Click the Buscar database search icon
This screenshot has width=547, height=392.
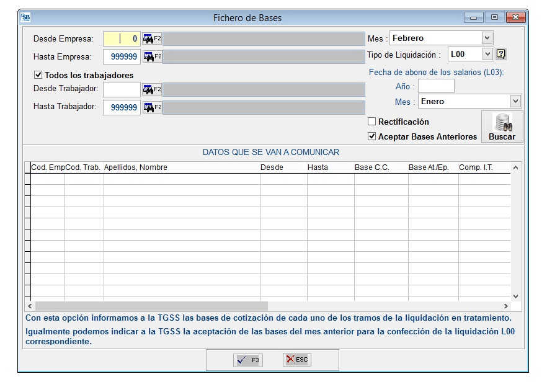tap(501, 123)
